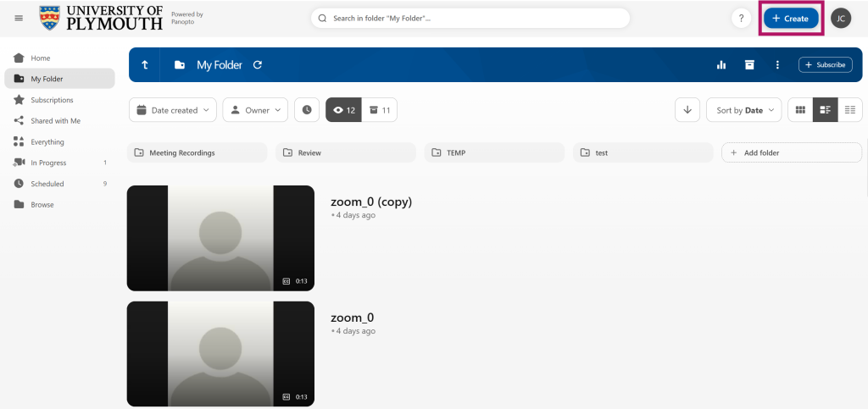This screenshot has width=868, height=409.
Task: Click the share icon beside Shared with Me
Action: pyautogui.click(x=19, y=120)
